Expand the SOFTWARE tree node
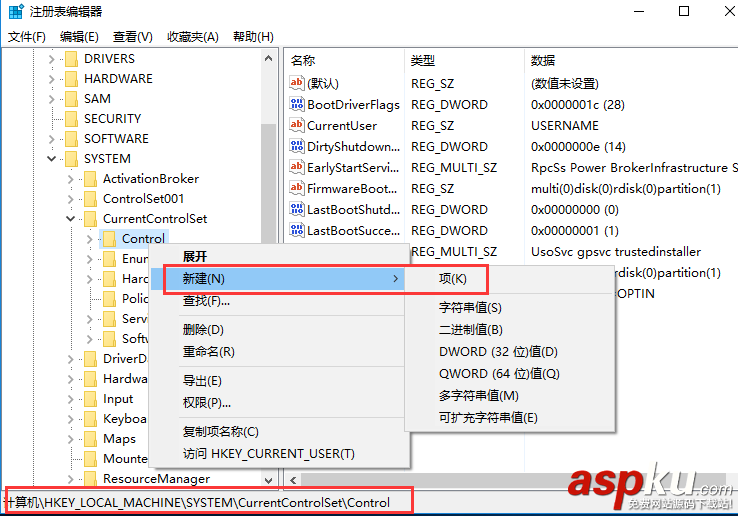The width and height of the screenshot is (738, 516). click(52, 139)
